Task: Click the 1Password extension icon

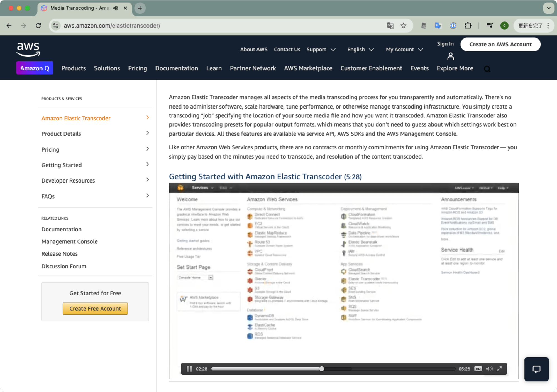Action: tap(453, 26)
